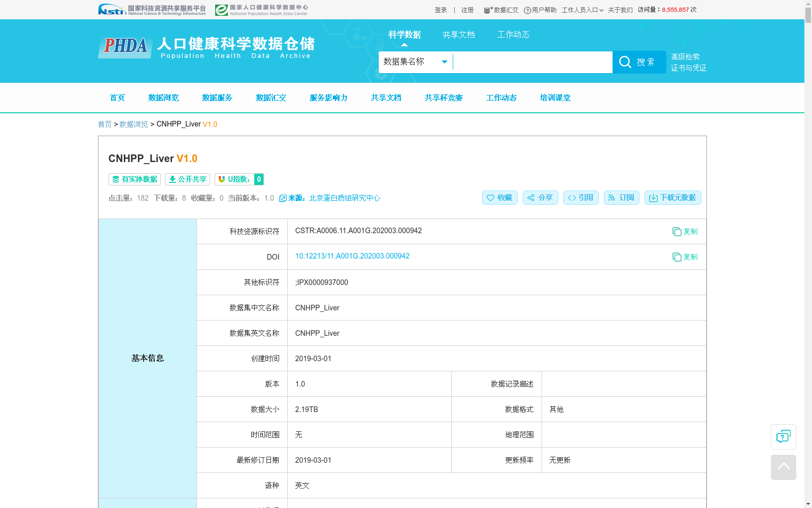This screenshot has width=812, height=508.
Task: Open 数据汇交 in main navigation
Action: (x=271, y=98)
